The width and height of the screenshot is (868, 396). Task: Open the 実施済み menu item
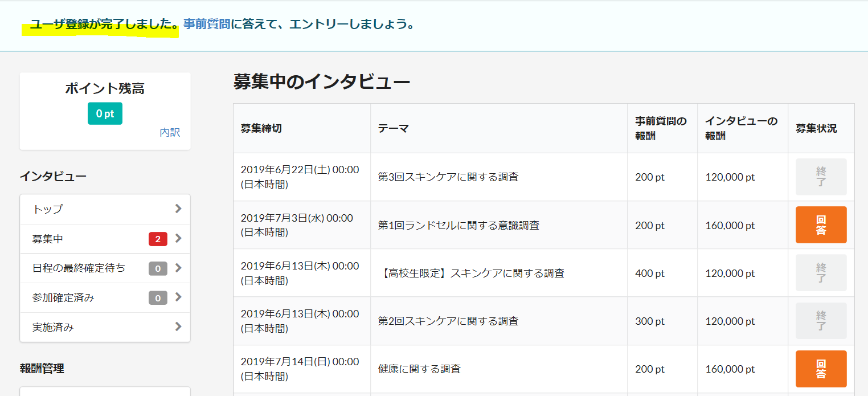click(x=105, y=327)
